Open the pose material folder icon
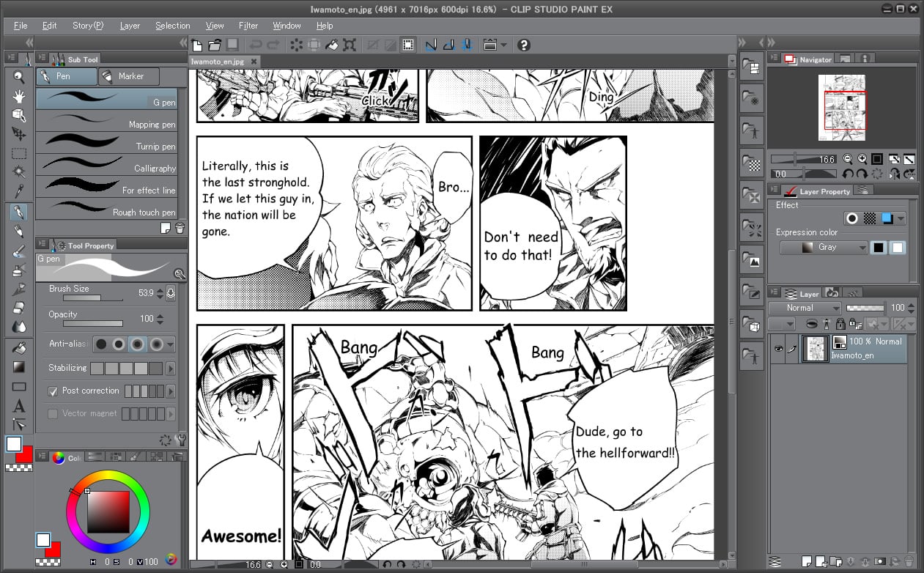Viewport: 924px width, 573px height. click(x=751, y=357)
